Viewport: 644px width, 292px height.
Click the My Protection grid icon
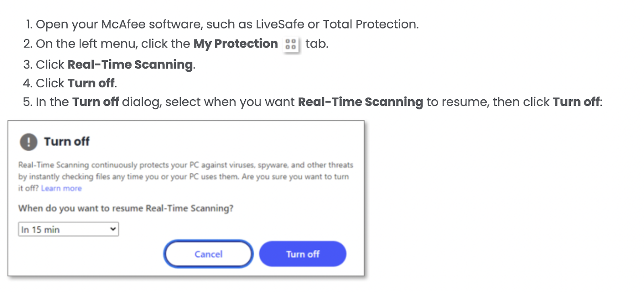(291, 44)
